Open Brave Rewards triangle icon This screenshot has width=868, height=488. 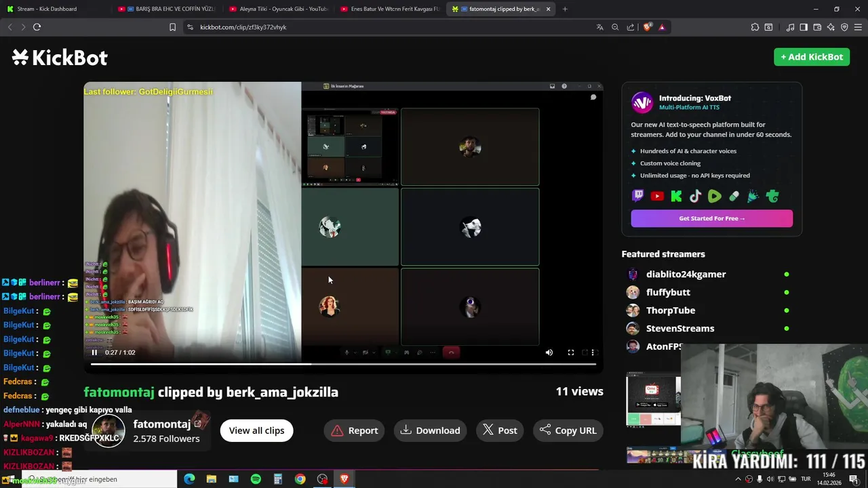tap(662, 27)
